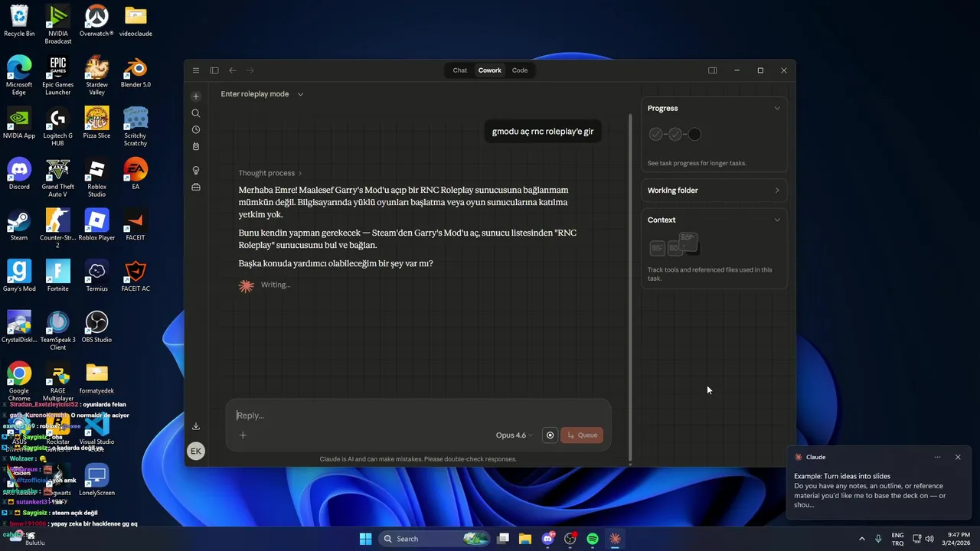The image size is (980, 551).
Task: Open Garry's Mod desktop icon
Action: point(19,276)
